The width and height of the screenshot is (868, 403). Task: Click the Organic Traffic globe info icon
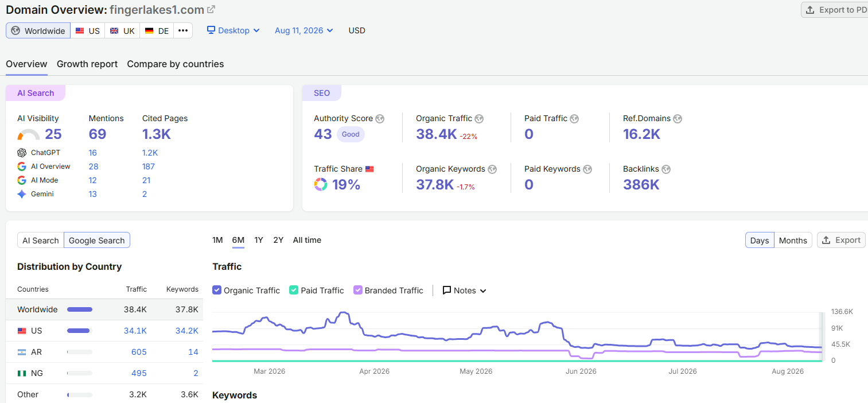[479, 119]
